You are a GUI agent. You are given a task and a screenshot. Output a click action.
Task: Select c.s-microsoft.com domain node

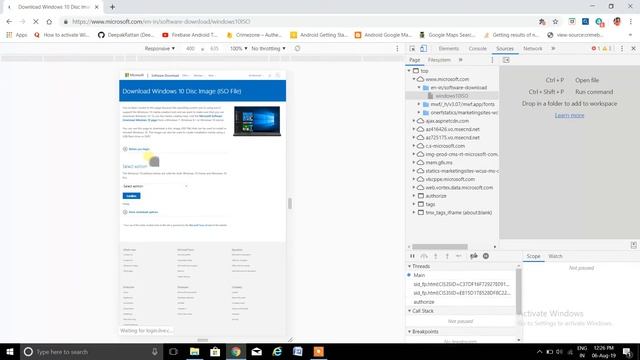[x=445, y=146]
